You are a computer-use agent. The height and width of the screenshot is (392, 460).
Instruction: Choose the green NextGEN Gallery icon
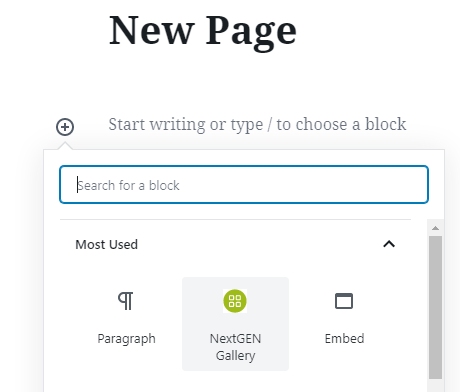click(x=235, y=301)
